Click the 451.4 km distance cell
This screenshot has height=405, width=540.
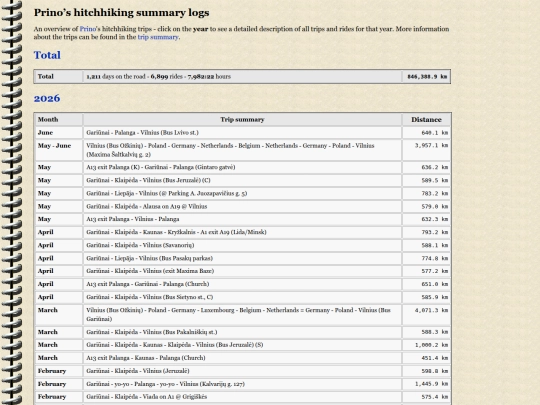point(426,358)
